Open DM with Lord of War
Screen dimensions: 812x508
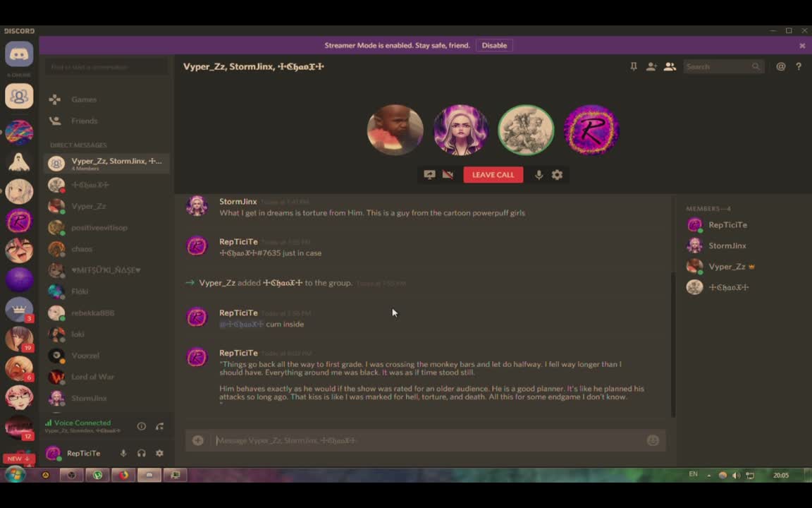(106, 377)
